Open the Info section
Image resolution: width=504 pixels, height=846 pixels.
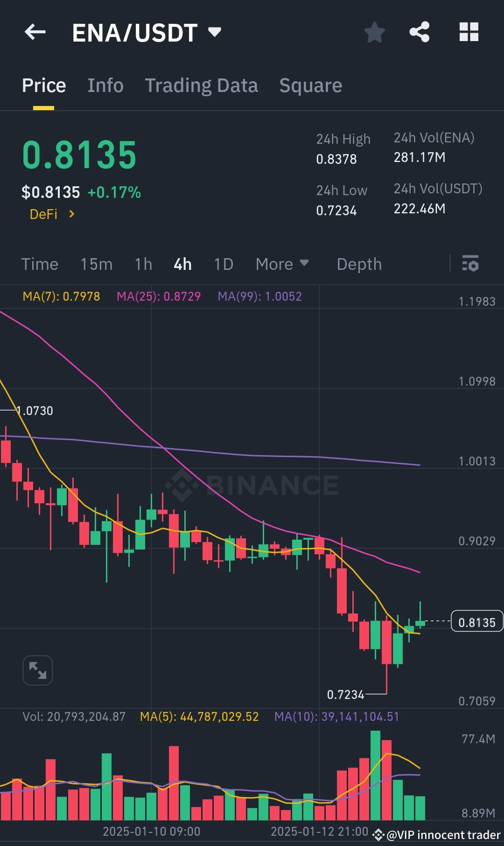[105, 85]
